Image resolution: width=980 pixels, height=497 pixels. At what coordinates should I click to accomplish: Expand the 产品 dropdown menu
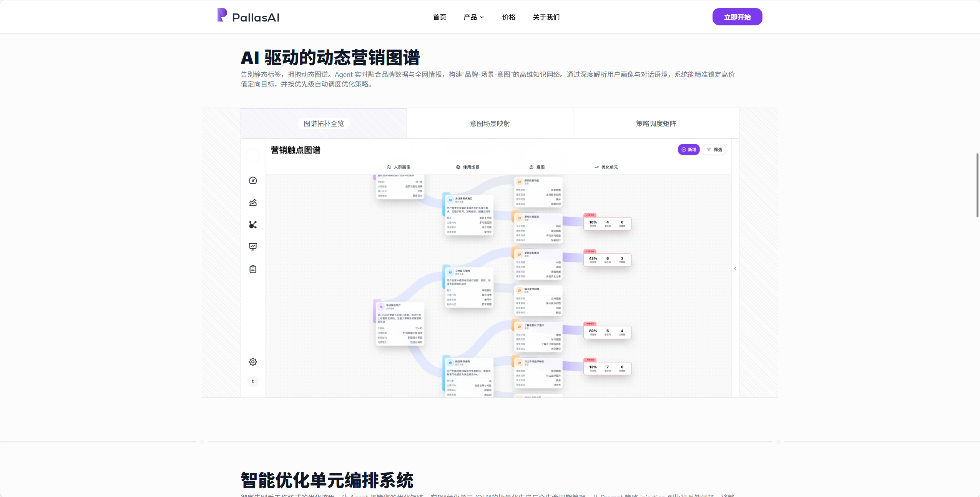[x=473, y=17]
